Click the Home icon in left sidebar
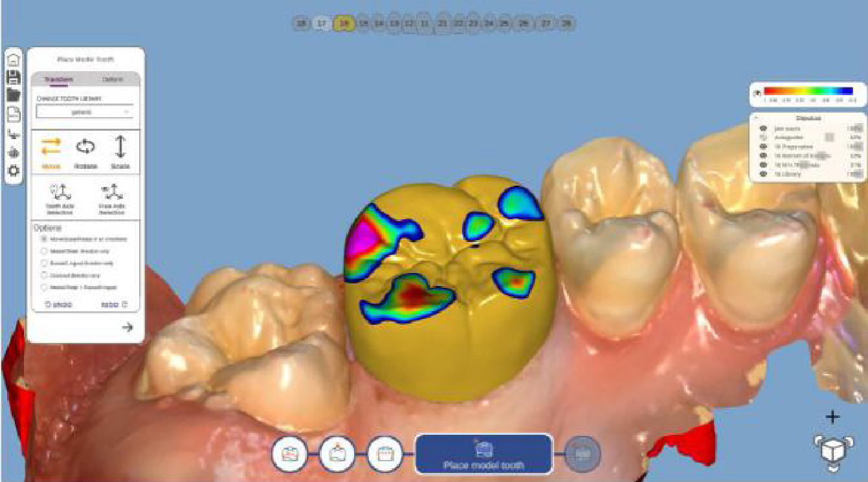This screenshot has width=868, height=482. (13, 60)
